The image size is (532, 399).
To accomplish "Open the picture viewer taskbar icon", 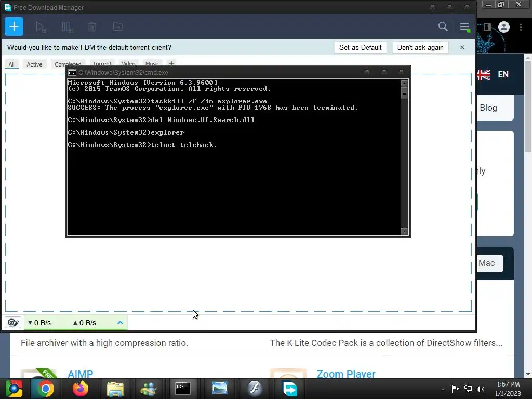I will (220, 389).
